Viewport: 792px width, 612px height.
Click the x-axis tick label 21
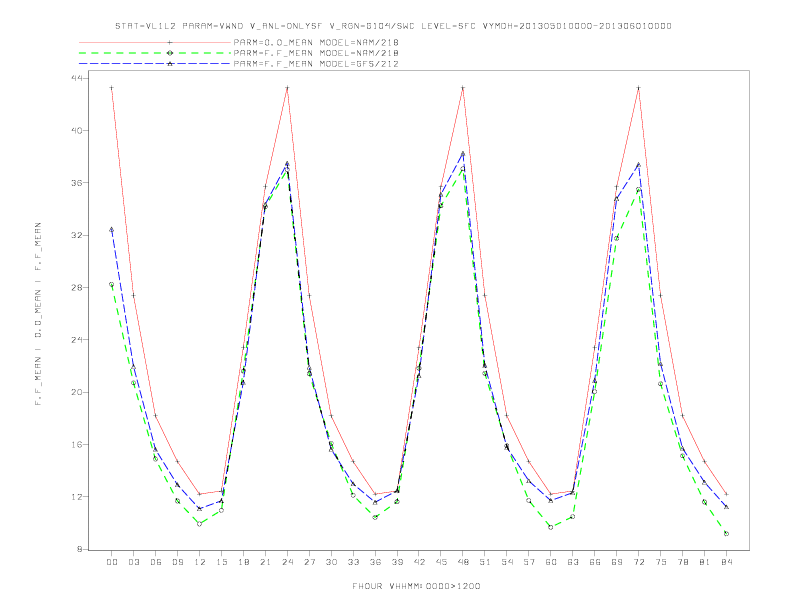[265, 562]
